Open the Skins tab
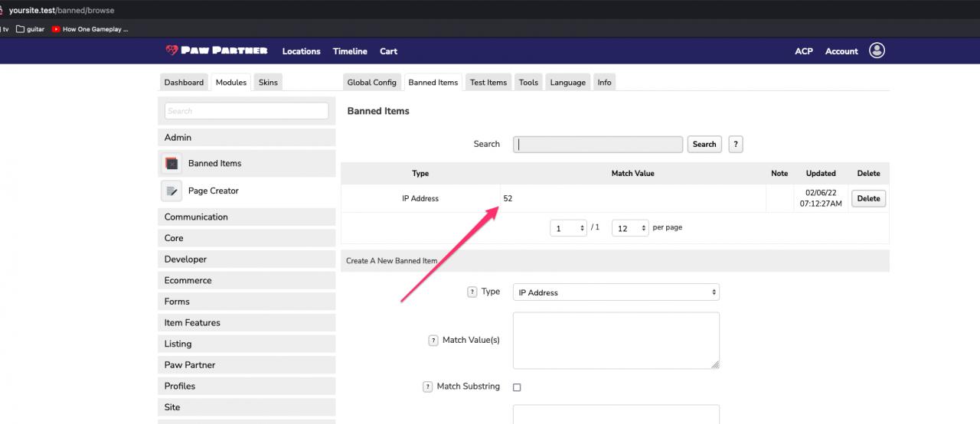This screenshot has height=424, width=980. pos(268,83)
